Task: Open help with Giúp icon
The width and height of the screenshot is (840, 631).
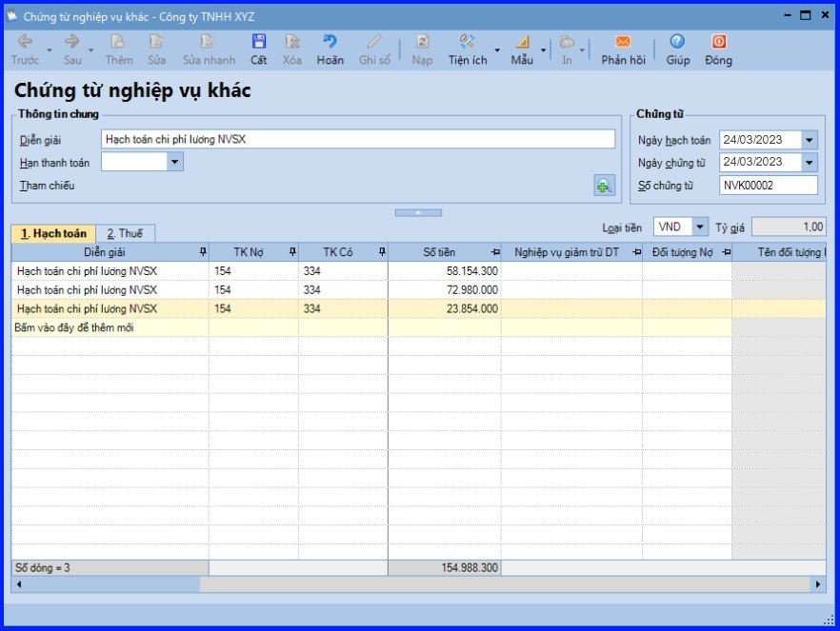Action: pyautogui.click(x=677, y=42)
